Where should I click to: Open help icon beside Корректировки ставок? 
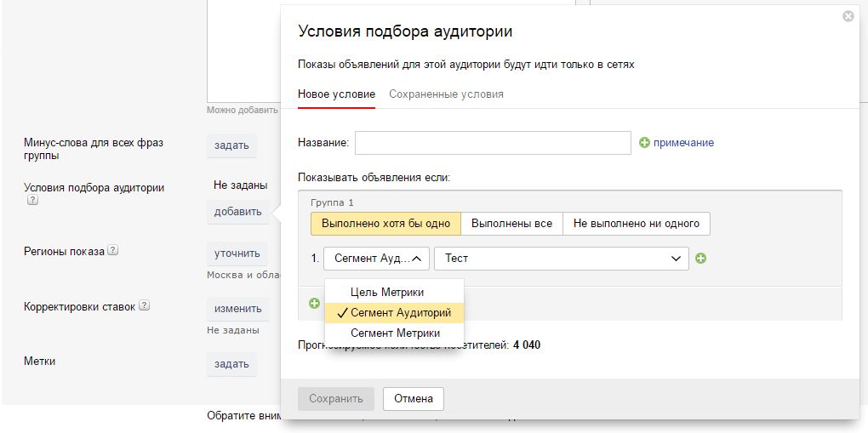(x=144, y=306)
